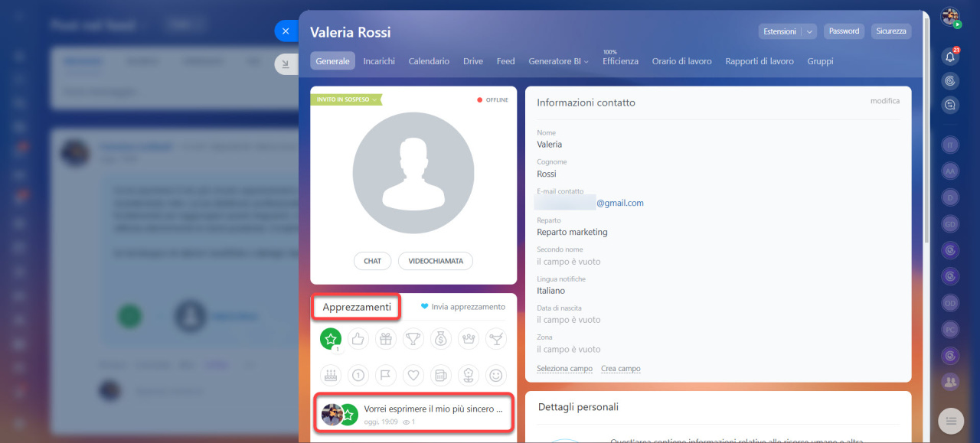
Task: Select the flower appreciation icon
Action: point(469,375)
